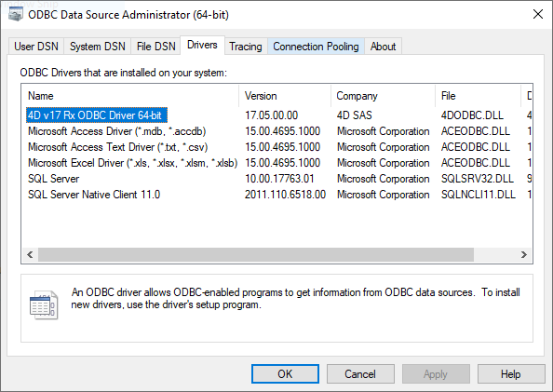Click the Company column header

click(x=383, y=96)
